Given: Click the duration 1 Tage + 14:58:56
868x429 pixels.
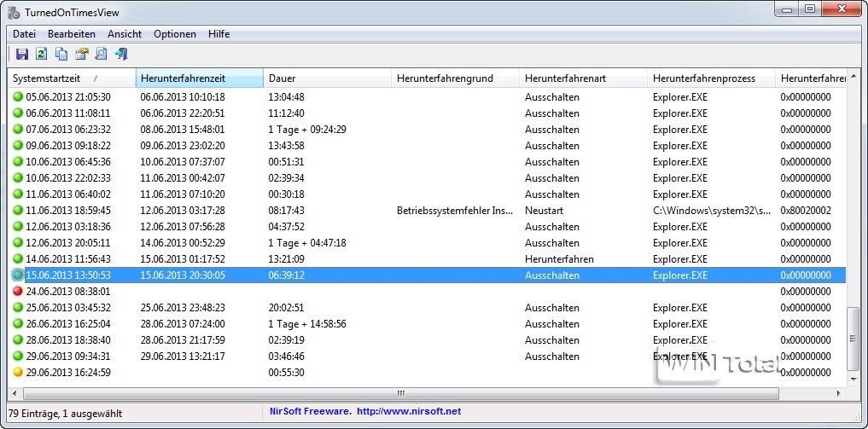Looking at the screenshot, I should (307, 324).
